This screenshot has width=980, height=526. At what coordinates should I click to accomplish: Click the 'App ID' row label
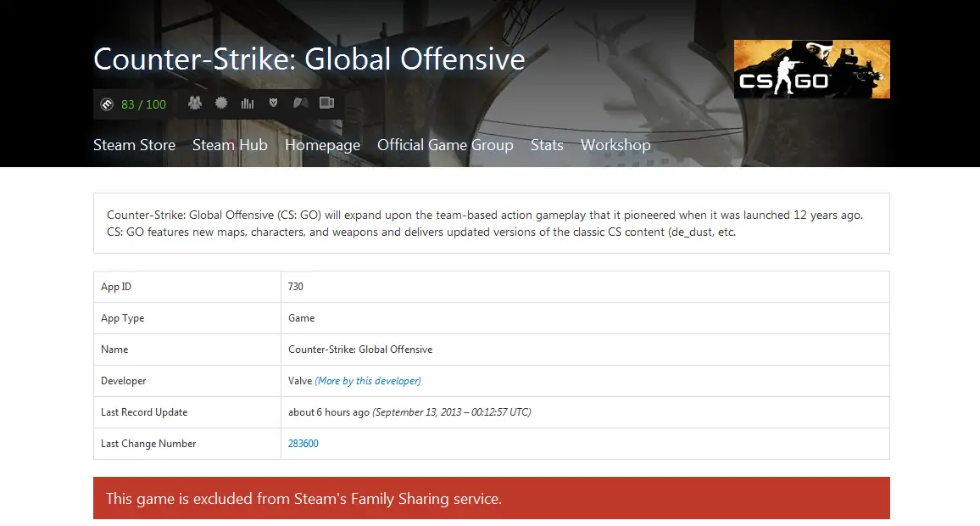coord(115,287)
